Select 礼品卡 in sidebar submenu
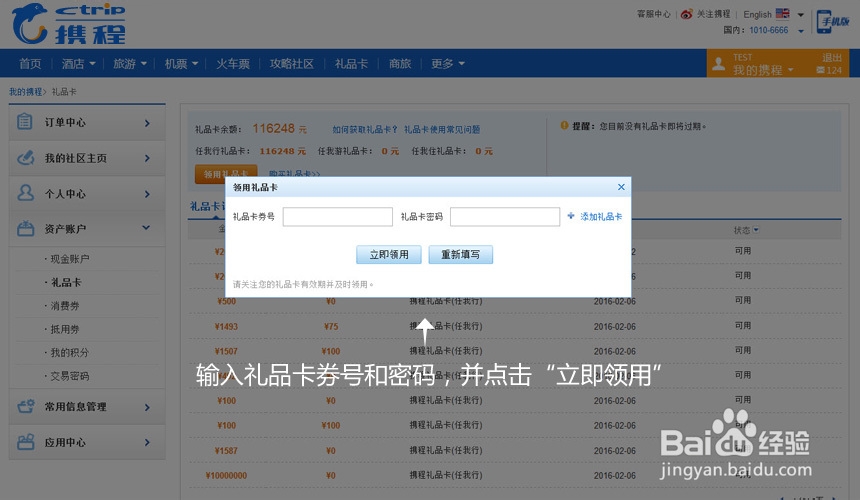 pos(66,282)
